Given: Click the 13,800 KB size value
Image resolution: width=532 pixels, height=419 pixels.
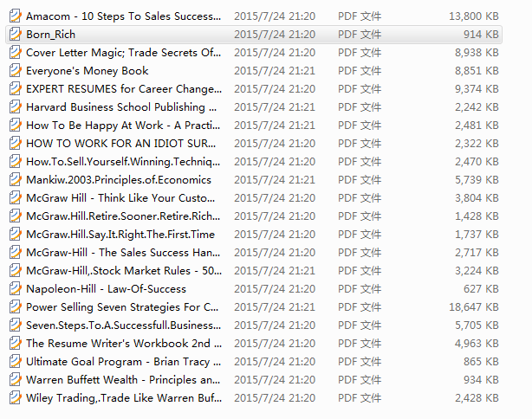Looking at the screenshot, I should pyautogui.click(x=474, y=16).
